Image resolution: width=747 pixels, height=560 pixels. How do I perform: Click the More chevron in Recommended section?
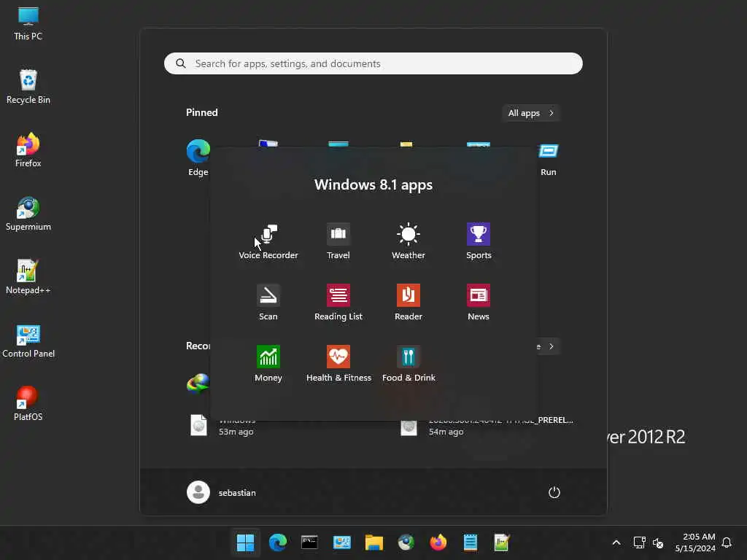click(x=551, y=346)
